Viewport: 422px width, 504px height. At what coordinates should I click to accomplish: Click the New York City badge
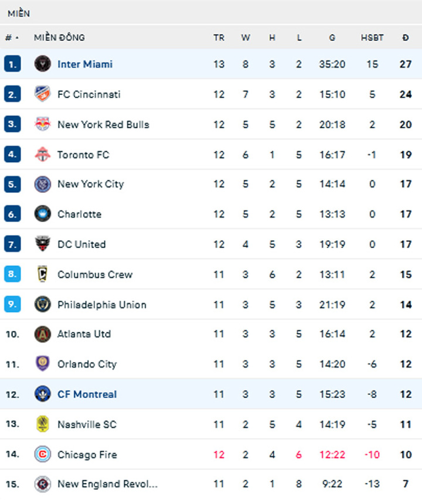coord(42,184)
